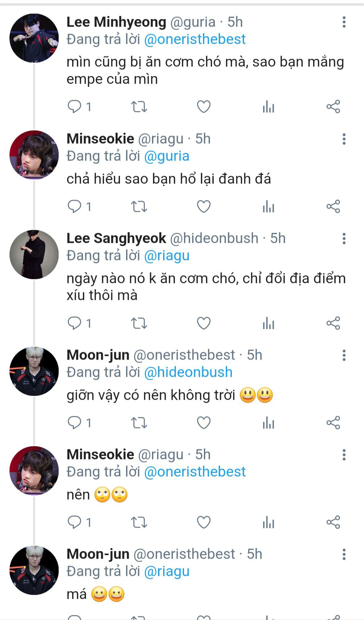Image resolution: width=364 pixels, height=620 pixels.
Task: Retweet Moon-jun's 'giỡn vậy' tweet
Action: point(139,423)
